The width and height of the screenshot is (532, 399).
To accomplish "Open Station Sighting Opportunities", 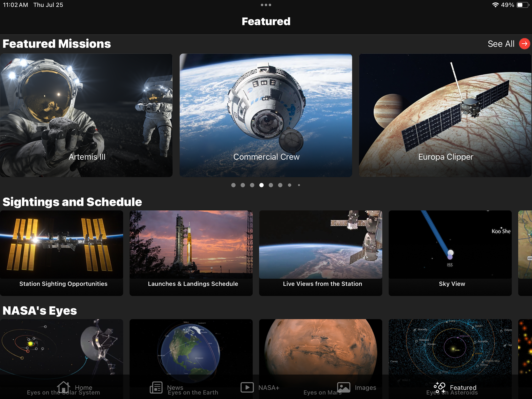I will click(x=62, y=253).
